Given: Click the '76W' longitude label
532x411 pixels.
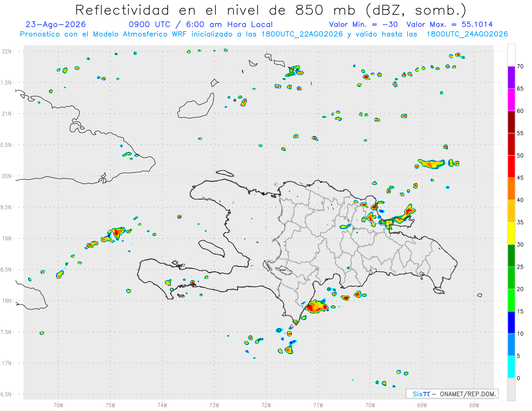Looking at the screenshot, I should pyautogui.click(x=58, y=405).
